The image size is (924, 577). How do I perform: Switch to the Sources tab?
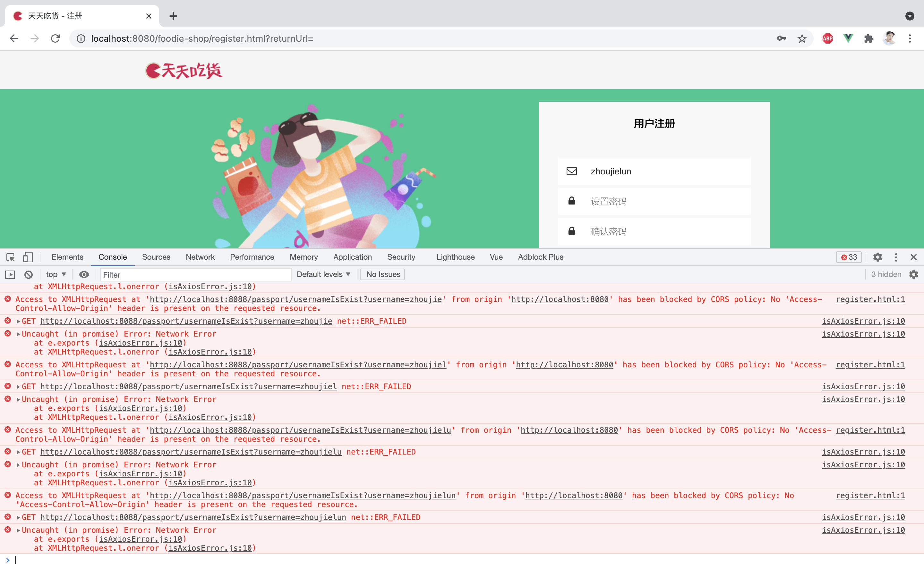[x=156, y=257]
